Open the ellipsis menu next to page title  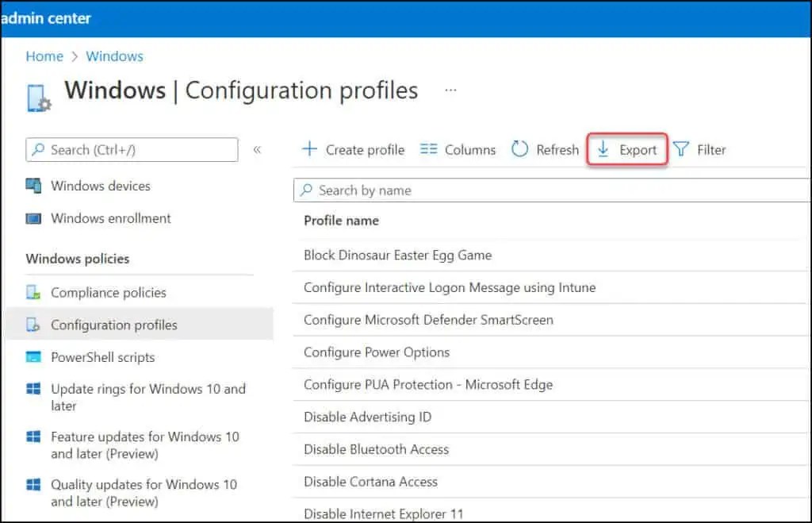point(450,90)
